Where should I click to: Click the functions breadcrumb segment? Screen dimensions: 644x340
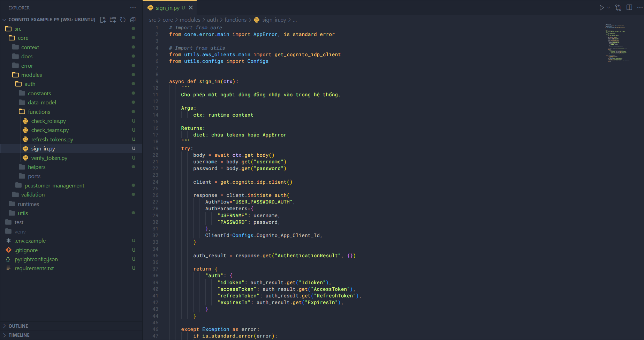coord(235,20)
